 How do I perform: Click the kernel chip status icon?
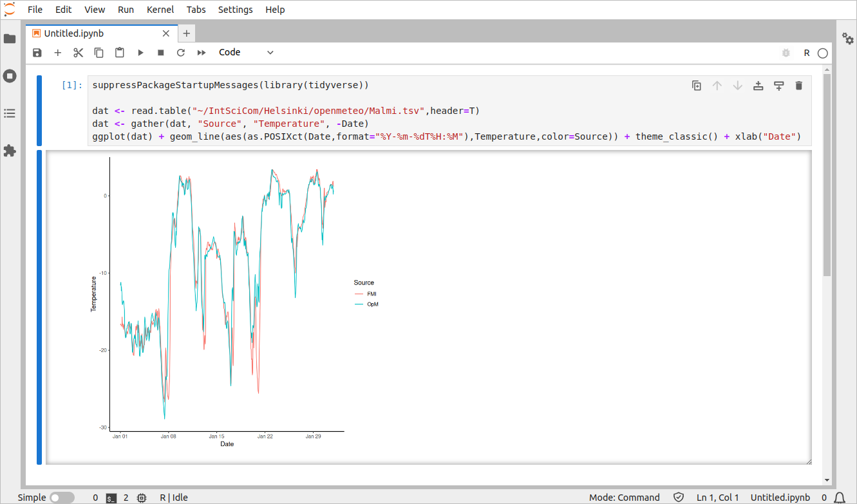tap(142, 498)
